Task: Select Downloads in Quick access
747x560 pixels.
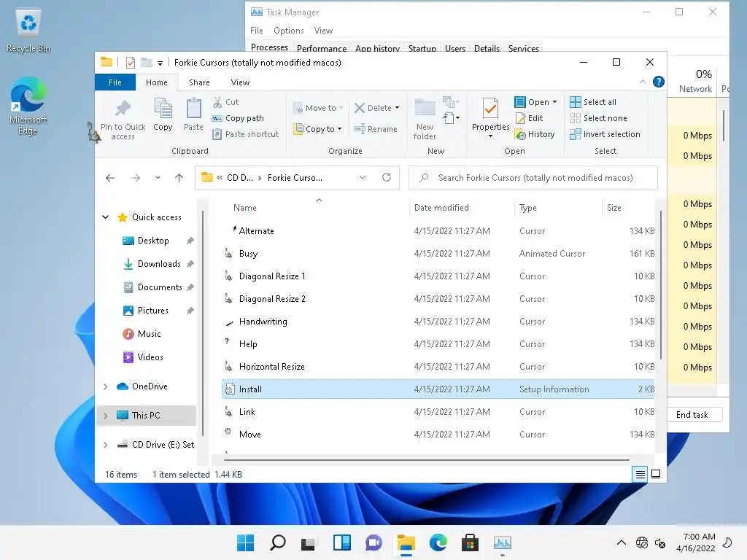Action: [159, 264]
